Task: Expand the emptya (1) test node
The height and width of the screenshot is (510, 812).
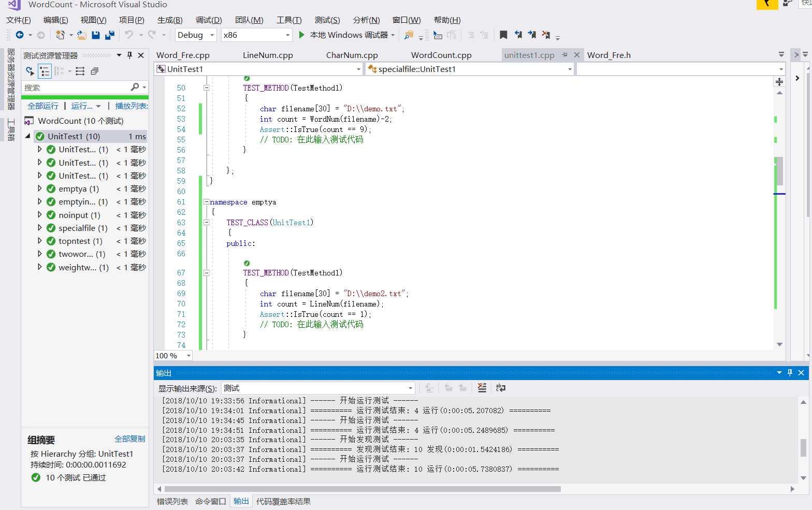Action: click(39, 188)
